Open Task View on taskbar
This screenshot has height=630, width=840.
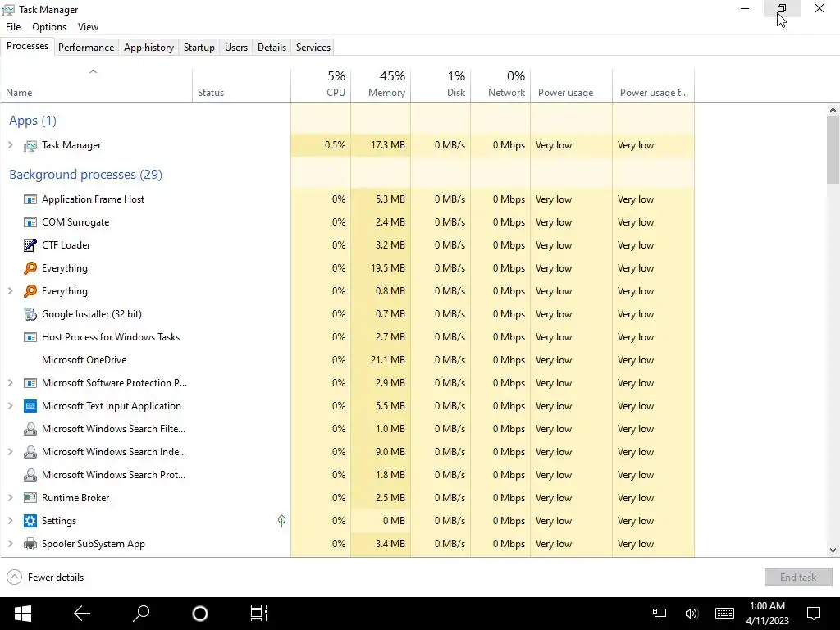(x=258, y=614)
